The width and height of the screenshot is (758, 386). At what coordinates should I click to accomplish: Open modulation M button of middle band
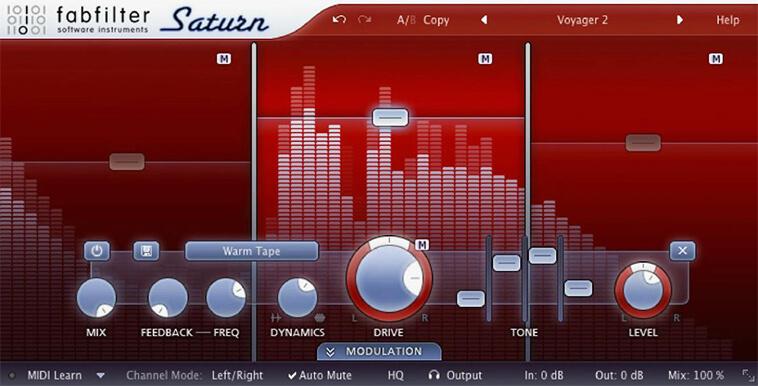[x=485, y=59]
